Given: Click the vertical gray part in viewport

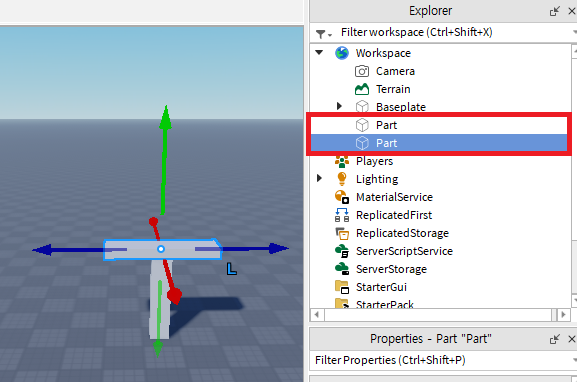Looking at the screenshot, I should click(159, 299).
